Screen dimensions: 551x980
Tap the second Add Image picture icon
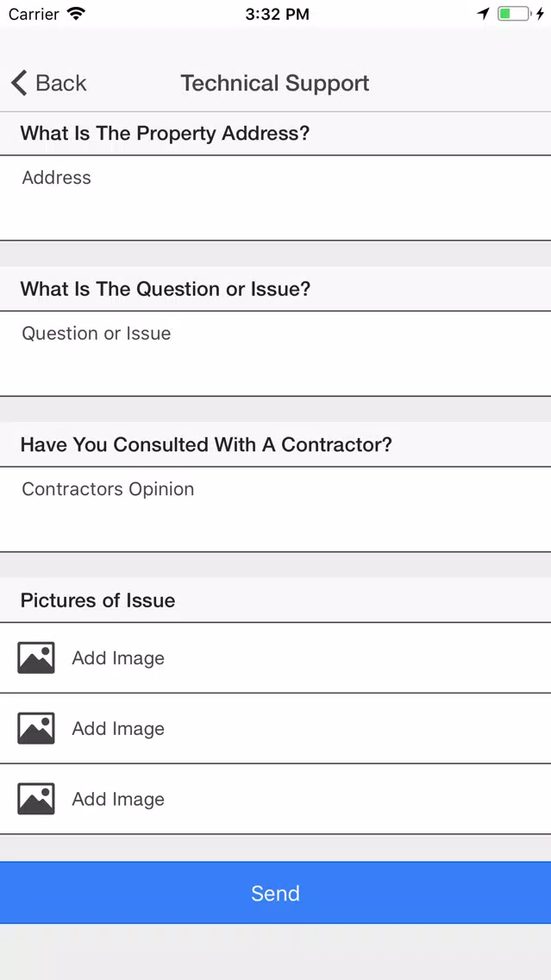tap(35, 728)
